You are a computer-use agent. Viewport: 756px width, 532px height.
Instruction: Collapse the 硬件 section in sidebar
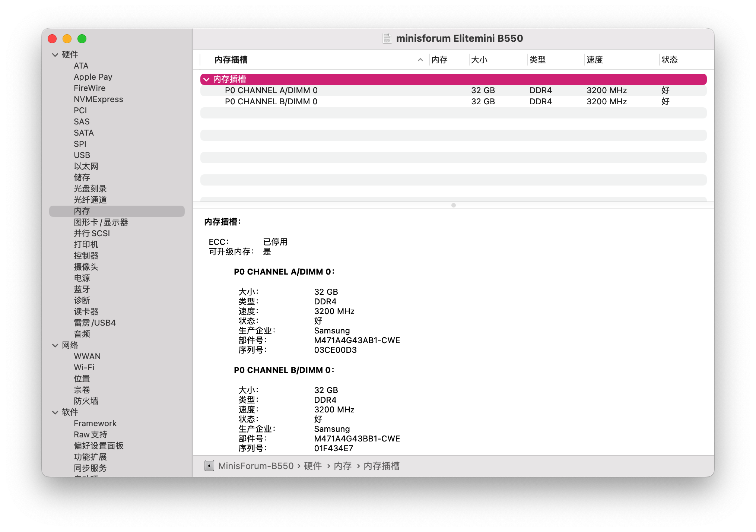pos(55,55)
